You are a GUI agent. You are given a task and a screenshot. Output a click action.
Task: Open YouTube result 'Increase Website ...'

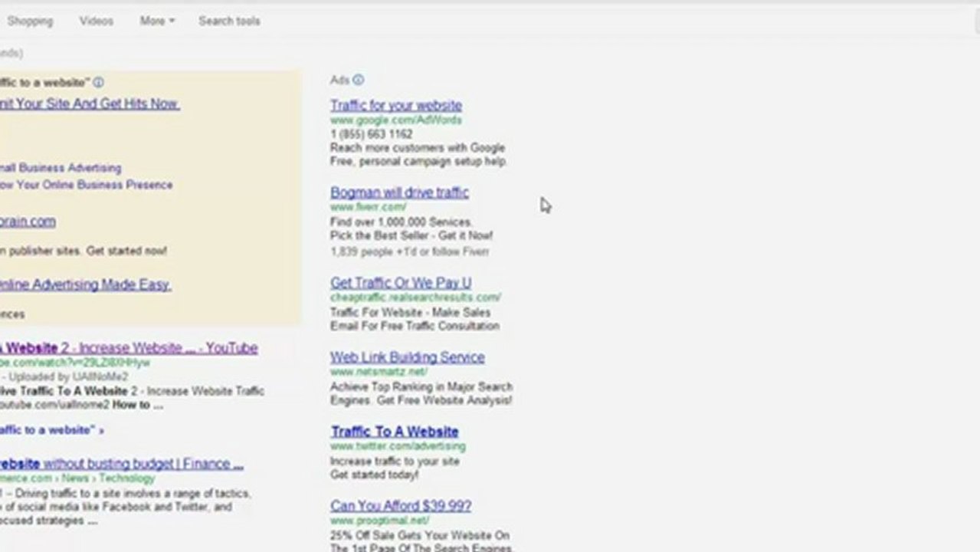pyautogui.click(x=129, y=348)
